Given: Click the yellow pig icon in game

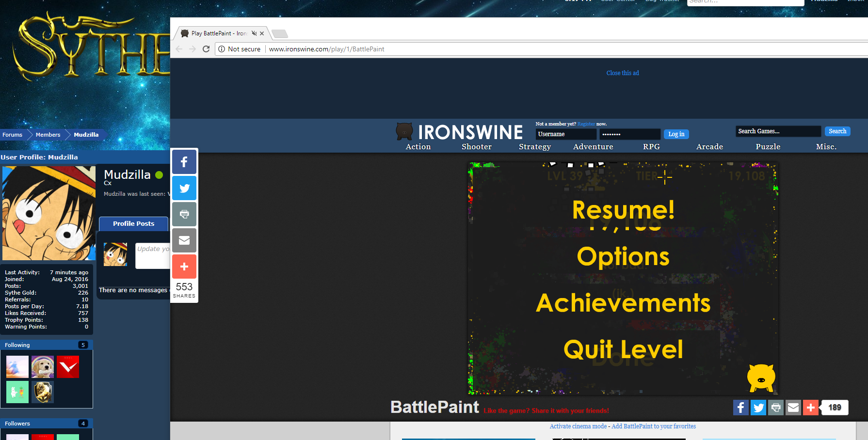Looking at the screenshot, I should point(761,377).
